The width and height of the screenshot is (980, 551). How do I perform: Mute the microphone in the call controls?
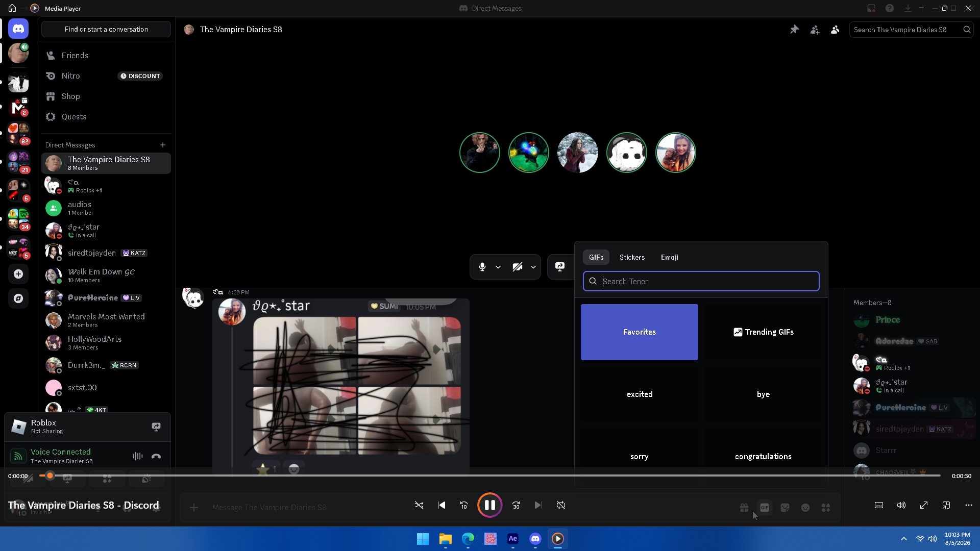(482, 267)
